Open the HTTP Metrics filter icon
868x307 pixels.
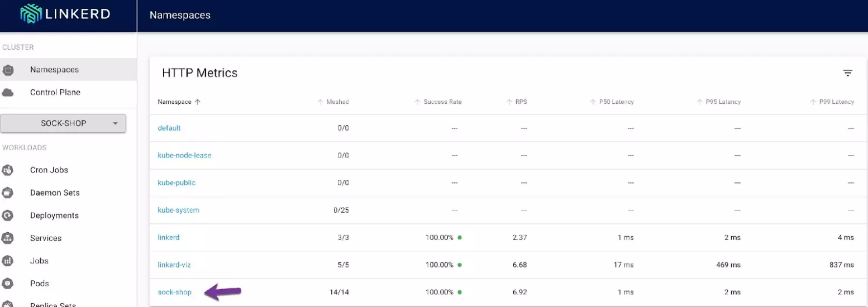[x=847, y=73]
